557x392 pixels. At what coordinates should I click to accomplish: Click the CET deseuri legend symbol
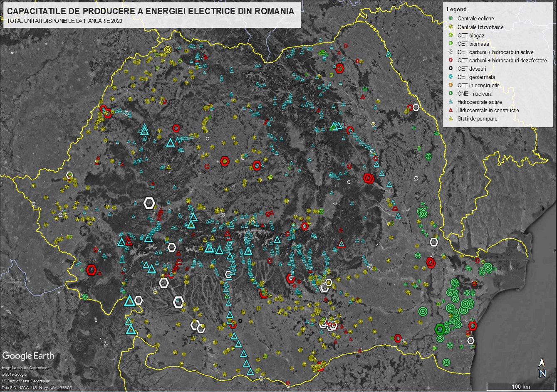[451, 69]
